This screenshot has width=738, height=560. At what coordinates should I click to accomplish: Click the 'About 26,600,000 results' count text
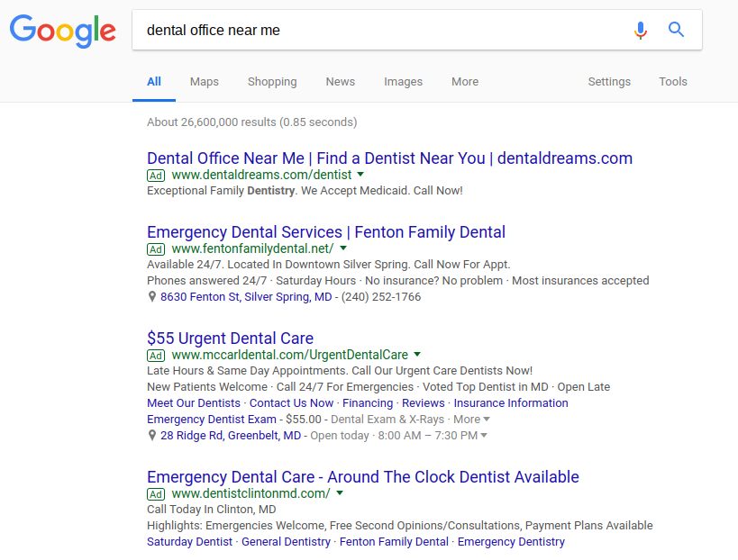(251, 122)
